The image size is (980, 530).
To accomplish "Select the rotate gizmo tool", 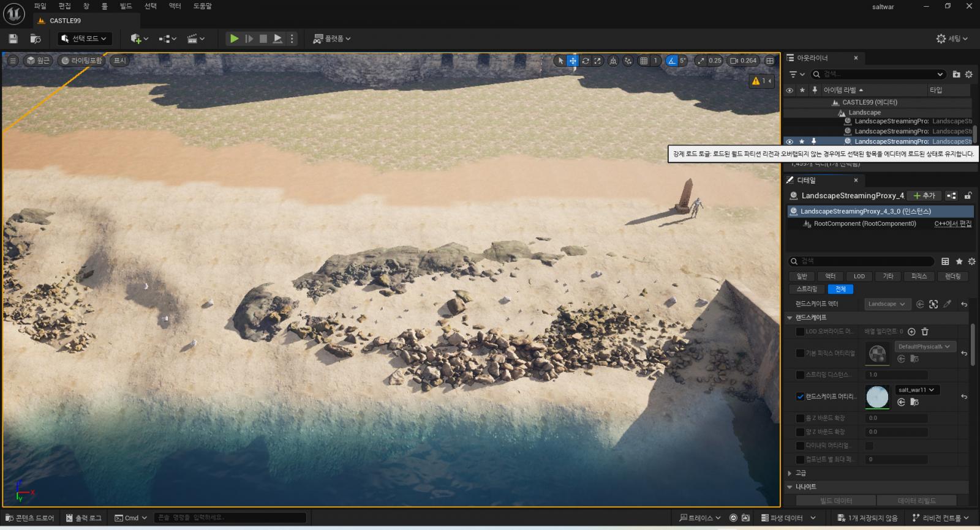I will coord(586,61).
